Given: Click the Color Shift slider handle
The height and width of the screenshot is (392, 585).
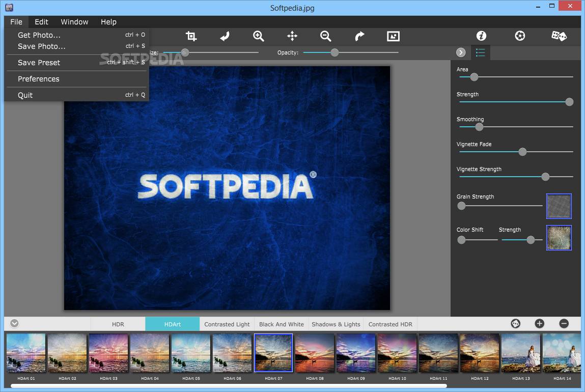Looking at the screenshot, I should (x=461, y=240).
